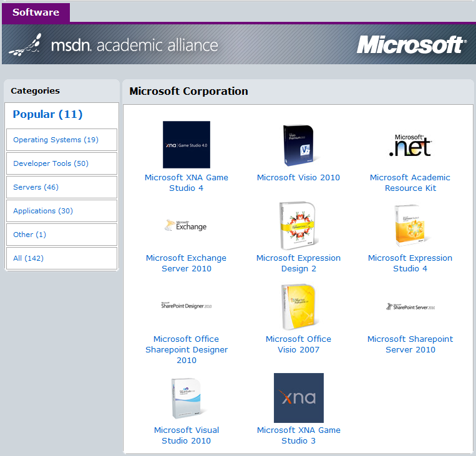Browse the Servers (46) category
This screenshot has height=456, width=476.
point(62,187)
